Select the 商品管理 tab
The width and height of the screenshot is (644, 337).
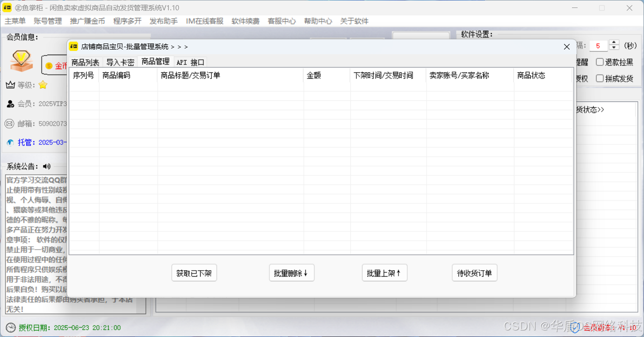[x=155, y=61]
